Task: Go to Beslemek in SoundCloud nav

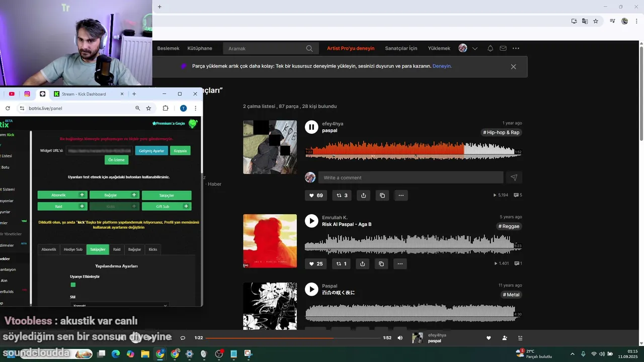Action: pos(168,48)
